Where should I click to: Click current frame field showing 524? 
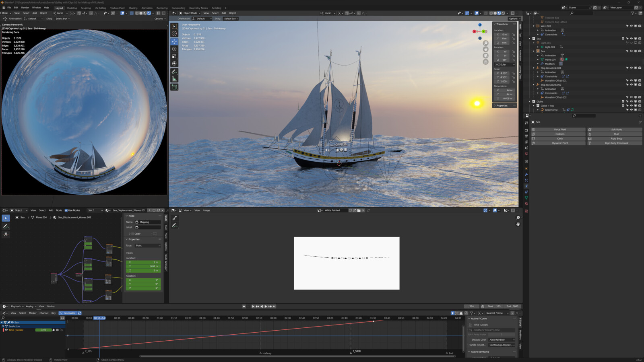tap(472, 306)
